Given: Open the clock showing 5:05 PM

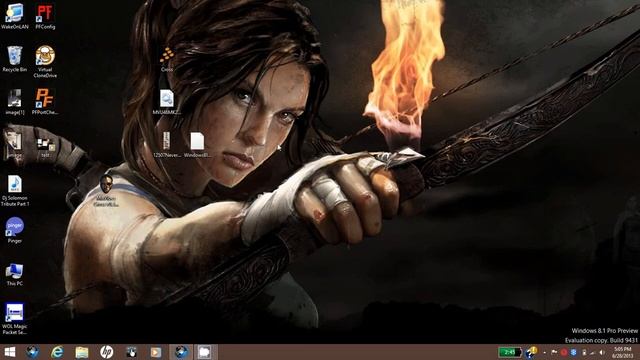Looking at the screenshot, I should tap(622, 353).
